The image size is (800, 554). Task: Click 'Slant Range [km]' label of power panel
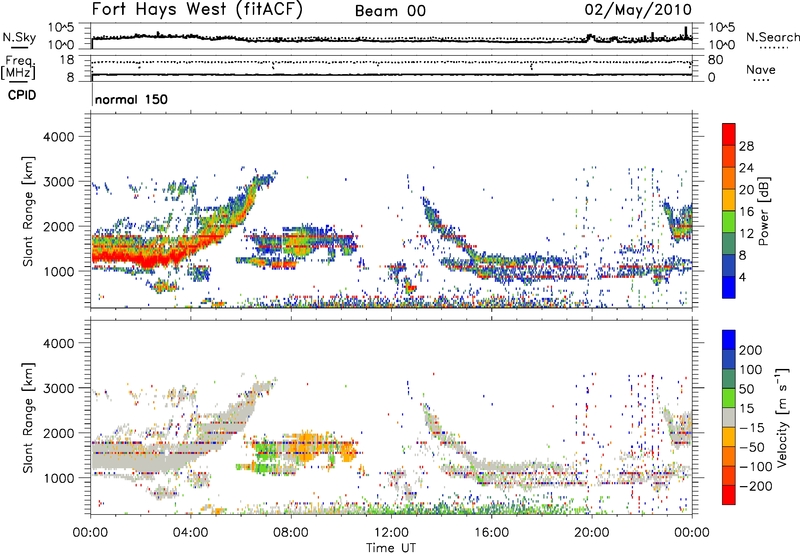click(28, 211)
